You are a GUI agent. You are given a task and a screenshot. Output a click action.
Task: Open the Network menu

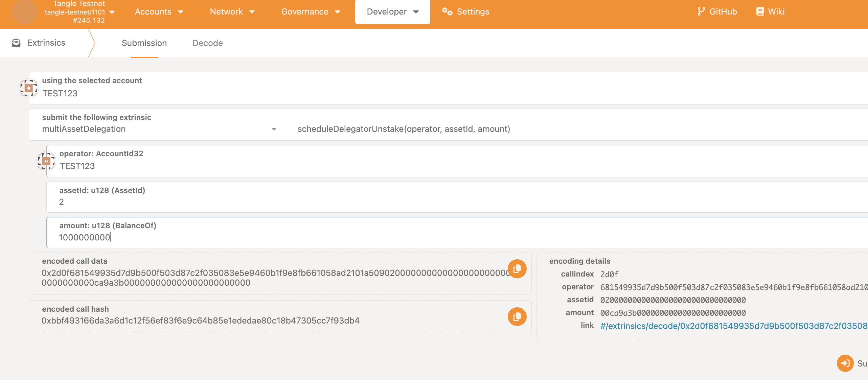232,11
